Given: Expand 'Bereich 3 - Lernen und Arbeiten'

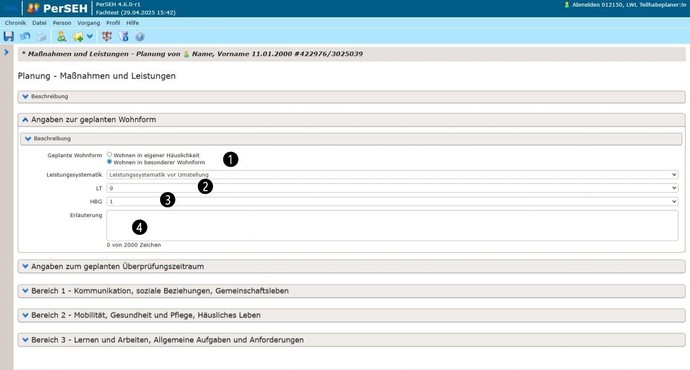Looking at the screenshot, I should [351, 340].
